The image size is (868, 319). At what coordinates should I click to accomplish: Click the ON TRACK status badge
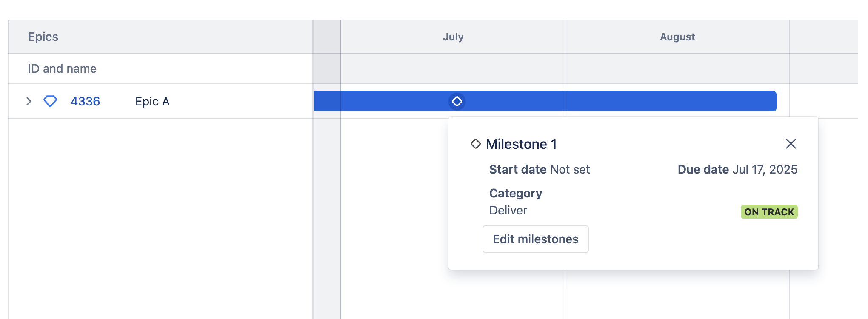pyautogui.click(x=769, y=212)
